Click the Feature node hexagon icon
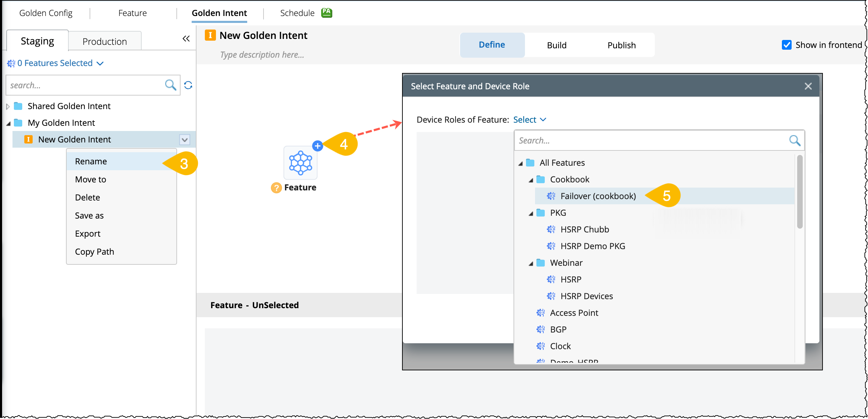Screen dimensions: 868x419 tap(301, 163)
